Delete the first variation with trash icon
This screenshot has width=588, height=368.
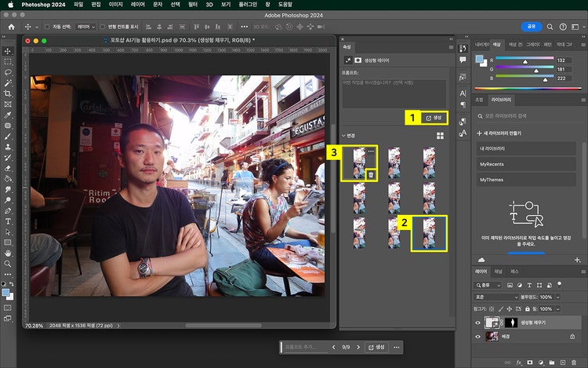coord(371,173)
